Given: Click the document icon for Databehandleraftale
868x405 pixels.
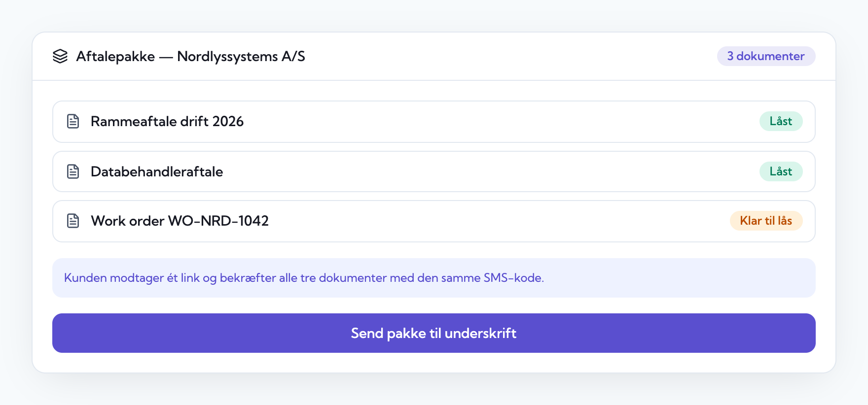Looking at the screenshot, I should pos(73,171).
